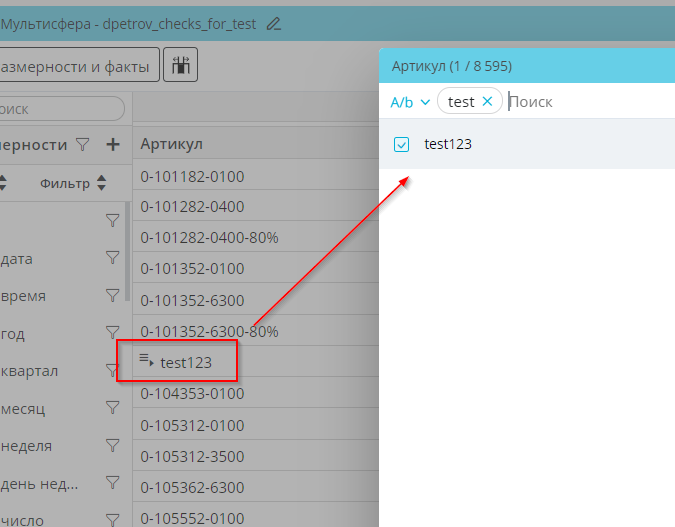Click the list icon next to test123 row
The width and height of the screenshot is (675, 527).
(145, 360)
